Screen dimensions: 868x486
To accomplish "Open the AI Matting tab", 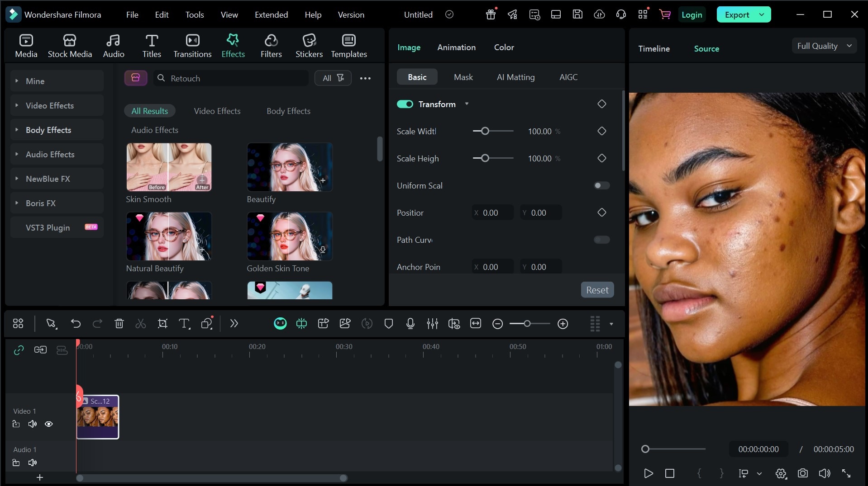I will tap(515, 77).
